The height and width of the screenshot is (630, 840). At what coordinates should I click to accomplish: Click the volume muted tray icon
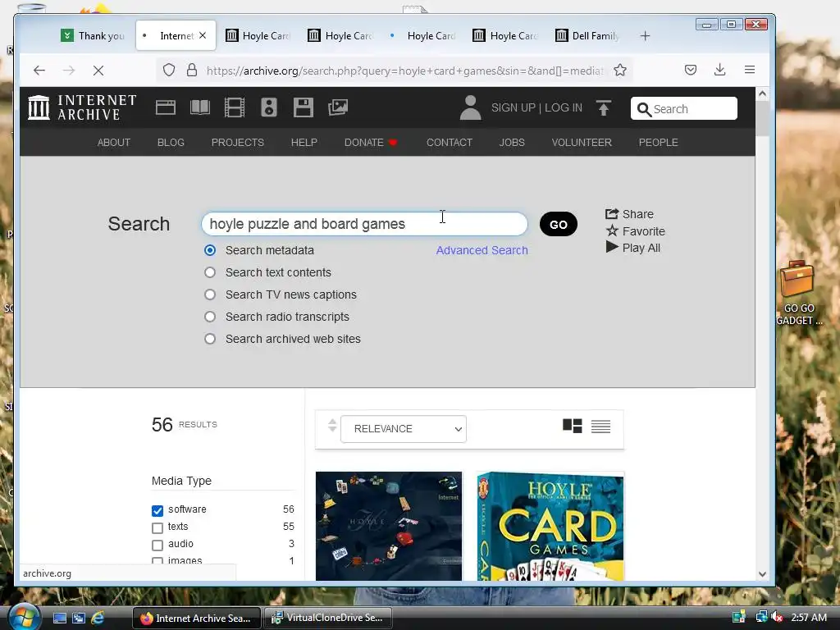point(777,617)
